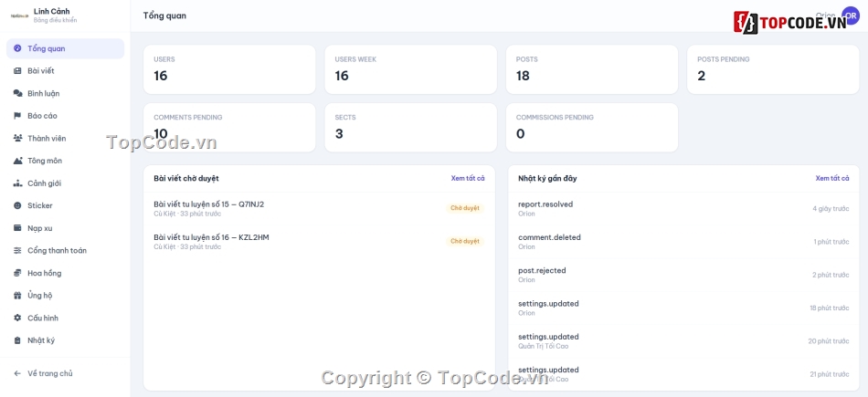Click the Nạp xu wallet icon
This screenshot has height=397, width=868.
17,228
